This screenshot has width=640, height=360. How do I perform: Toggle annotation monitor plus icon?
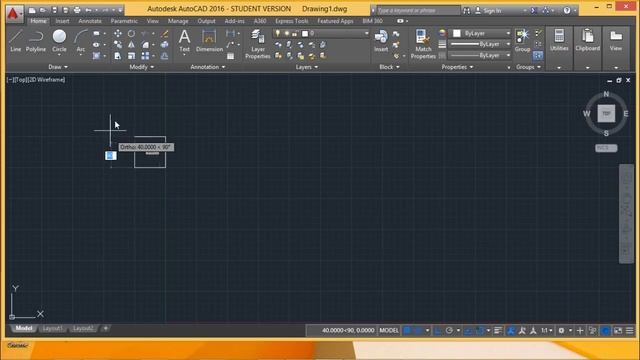coord(580,330)
